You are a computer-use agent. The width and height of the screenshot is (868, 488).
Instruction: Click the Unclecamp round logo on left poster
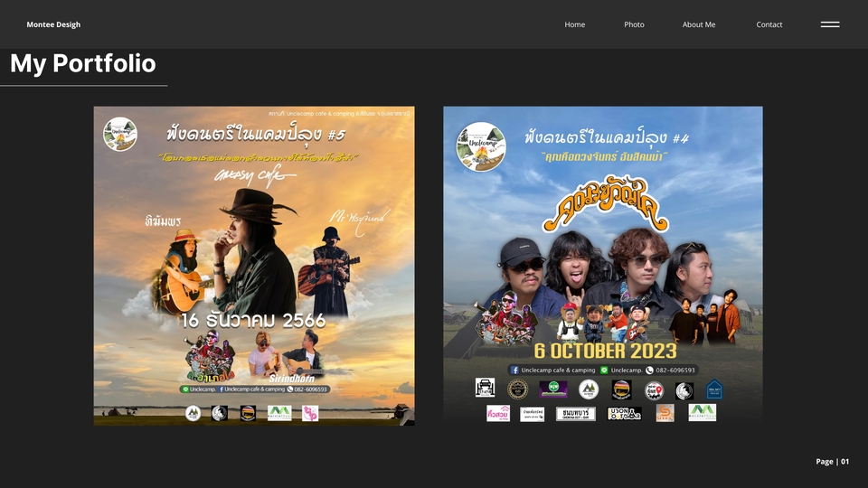tap(120, 134)
